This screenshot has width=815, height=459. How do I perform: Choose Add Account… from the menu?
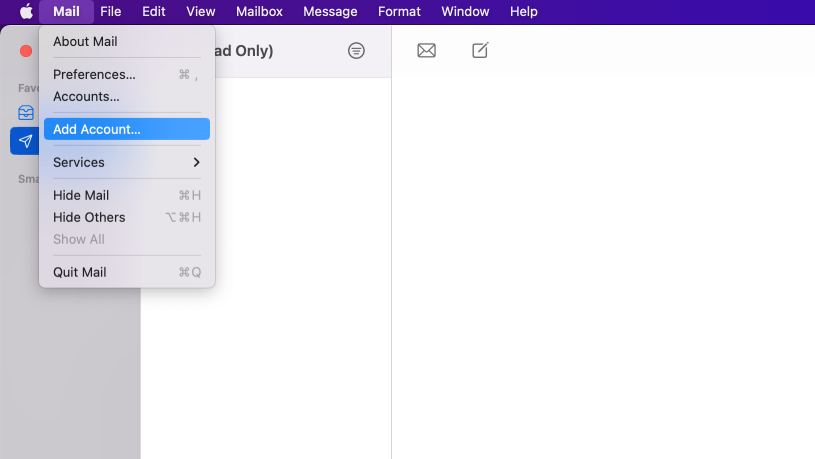click(126, 129)
